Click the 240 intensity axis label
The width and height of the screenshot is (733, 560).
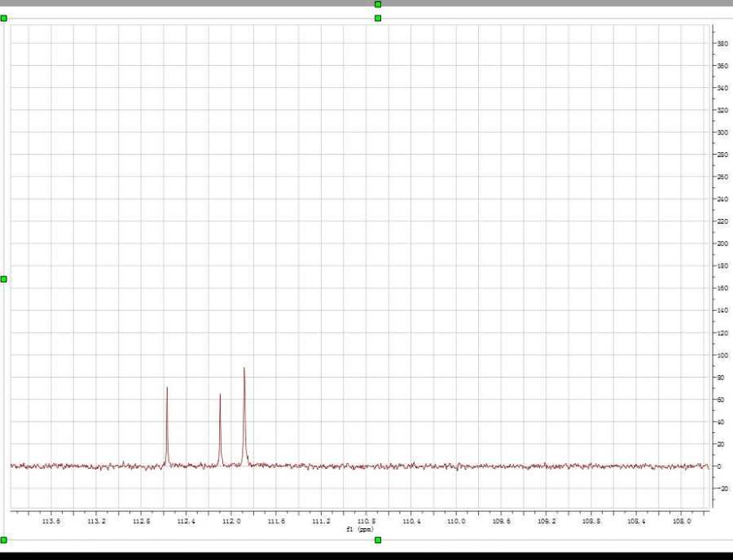click(722, 199)
